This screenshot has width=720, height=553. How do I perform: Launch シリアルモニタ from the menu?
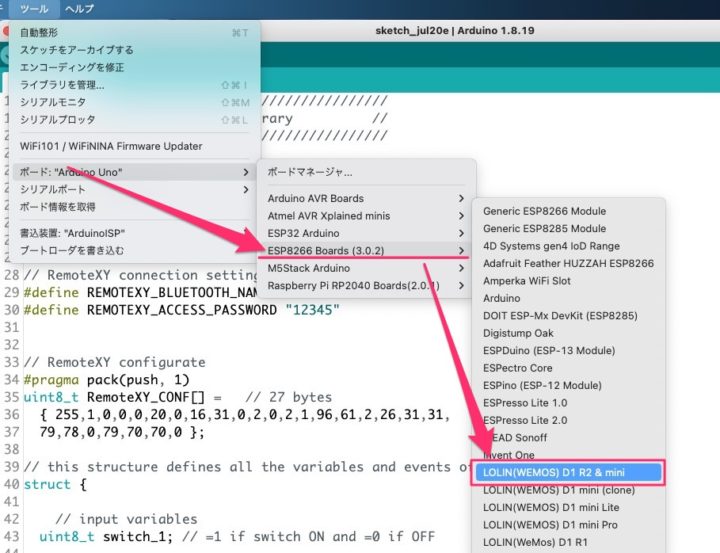[53, 102]
